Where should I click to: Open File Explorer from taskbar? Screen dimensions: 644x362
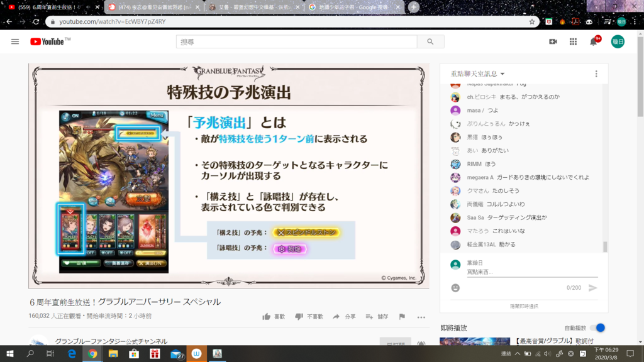pyautogui.click(x=113, y=353)
